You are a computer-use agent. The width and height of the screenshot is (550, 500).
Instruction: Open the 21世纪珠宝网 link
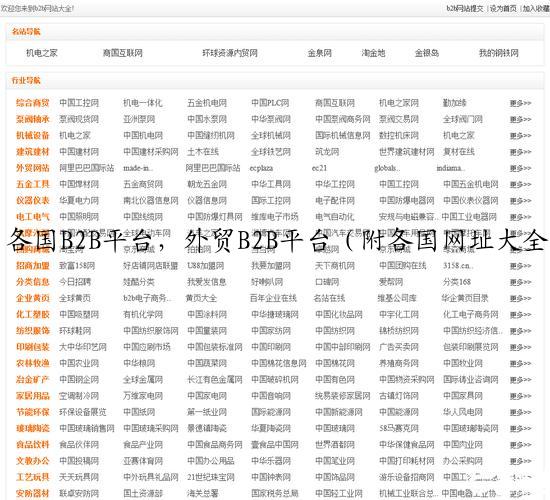pyautogui.click(x=211, y=477)
